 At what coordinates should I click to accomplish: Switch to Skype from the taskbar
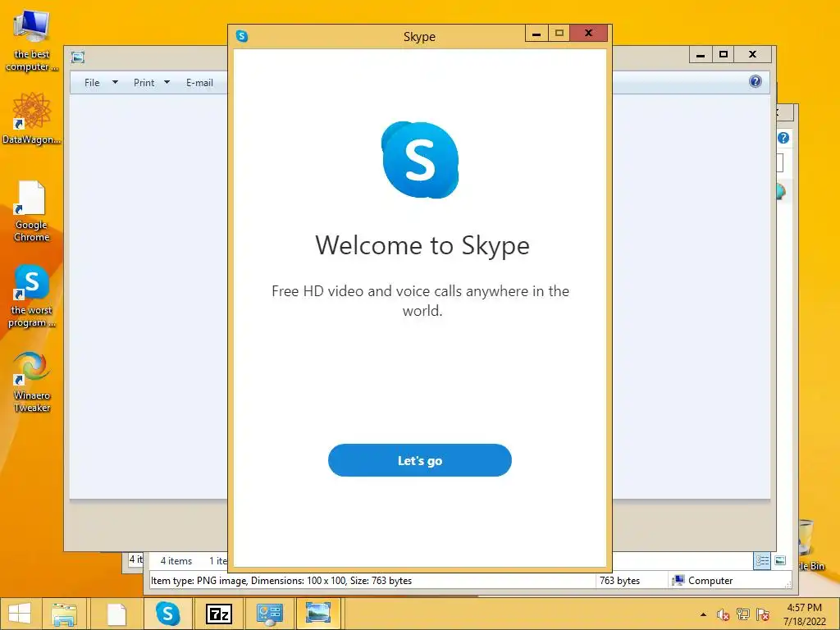point(167,614)
